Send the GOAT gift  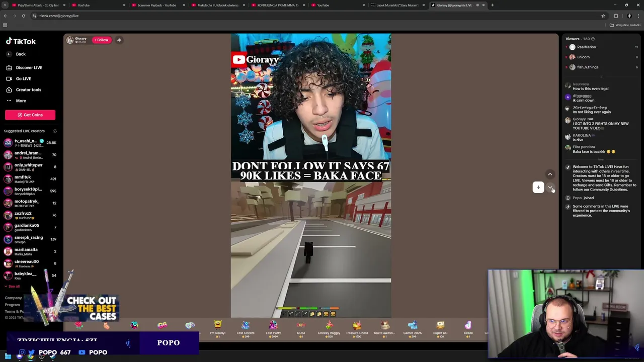click(301, 328)
